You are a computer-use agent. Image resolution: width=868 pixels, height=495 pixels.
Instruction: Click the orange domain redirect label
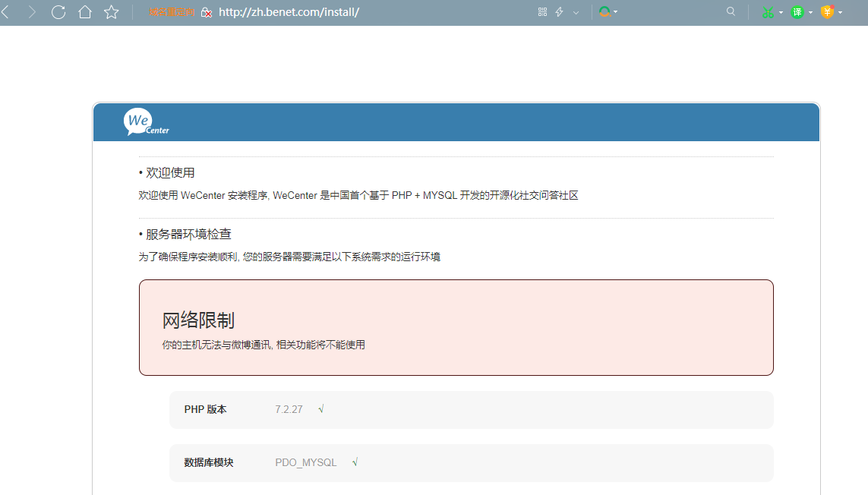[x=171, y=11]
